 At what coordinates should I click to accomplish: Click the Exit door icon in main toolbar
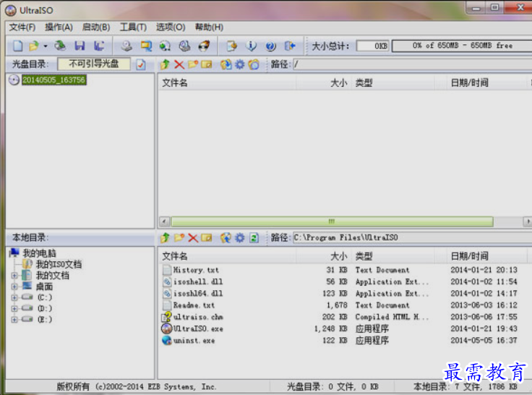[290, 46]
